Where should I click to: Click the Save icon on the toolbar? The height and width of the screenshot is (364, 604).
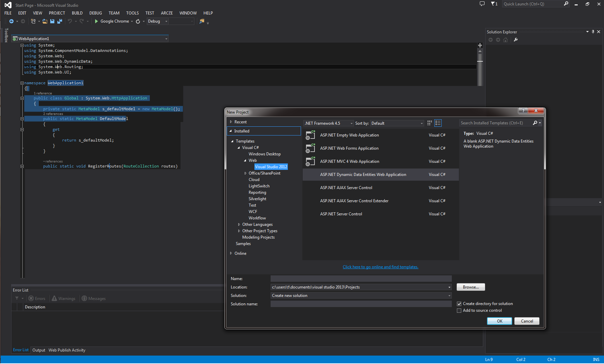click(52, 21)
